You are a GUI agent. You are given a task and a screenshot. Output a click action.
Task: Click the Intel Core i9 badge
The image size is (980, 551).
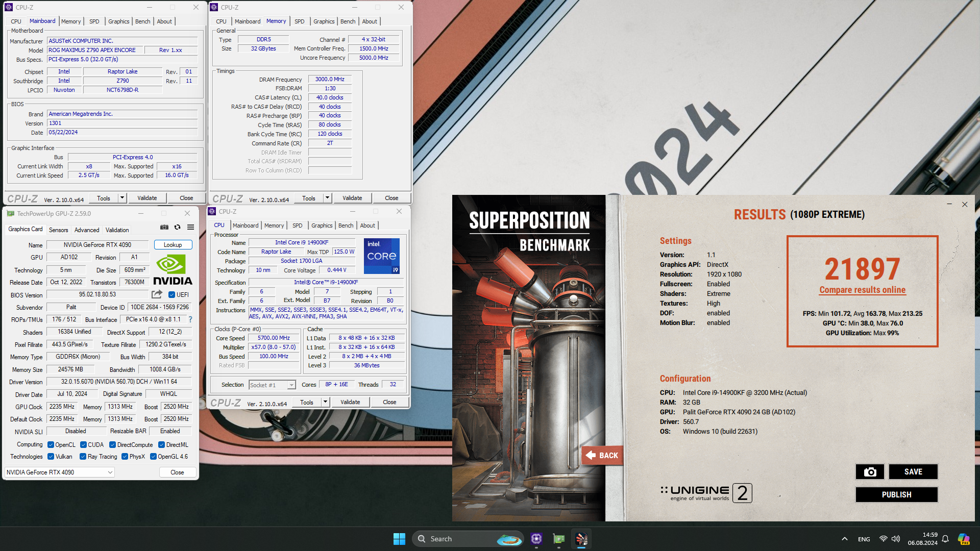tap(382, 256)
